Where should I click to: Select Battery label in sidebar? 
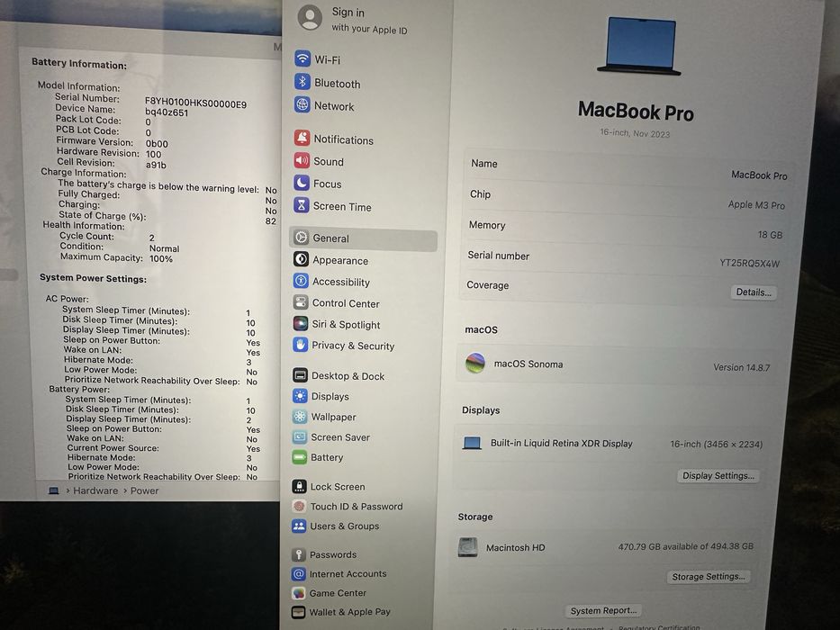[x=327, y=457]
